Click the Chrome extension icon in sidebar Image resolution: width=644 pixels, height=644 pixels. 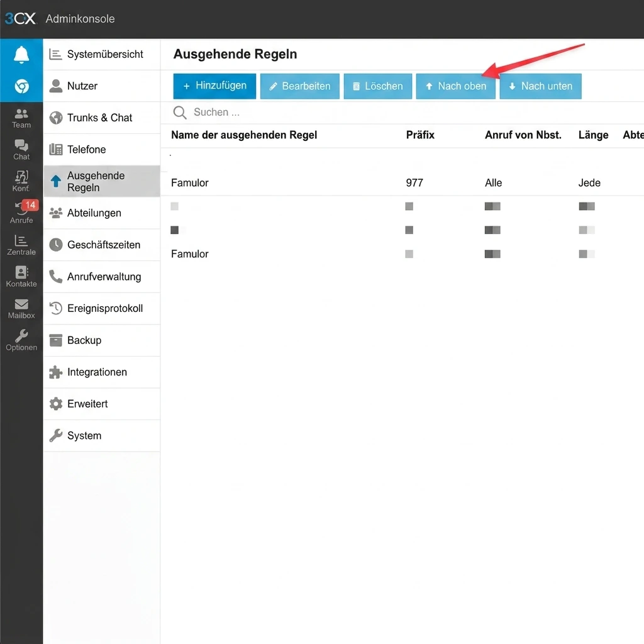(21, 86)
